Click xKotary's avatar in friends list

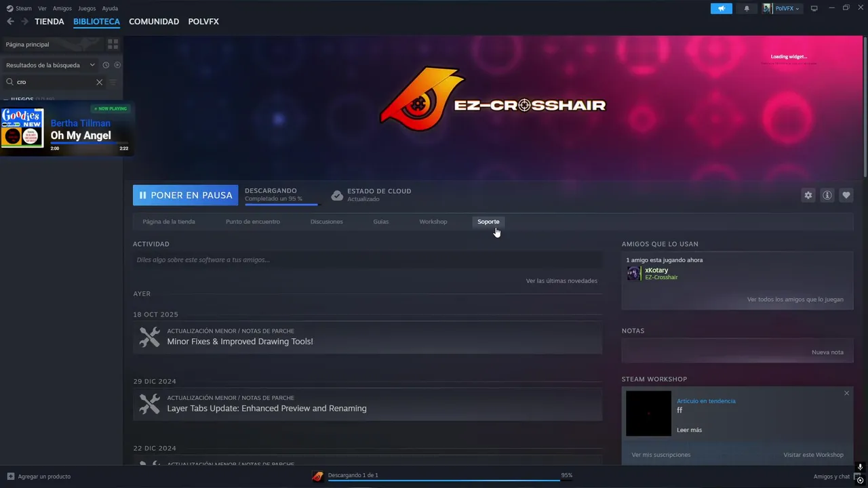point(633,273)
